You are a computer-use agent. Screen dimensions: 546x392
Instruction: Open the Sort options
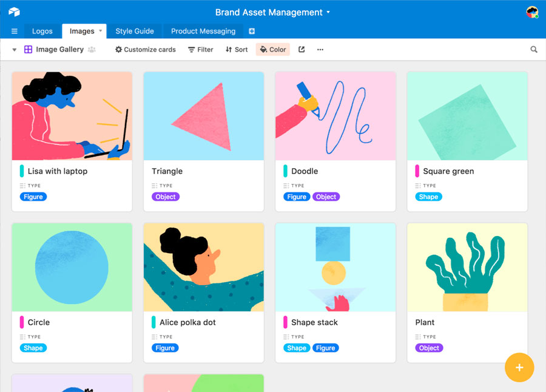[x=237, y=50]
